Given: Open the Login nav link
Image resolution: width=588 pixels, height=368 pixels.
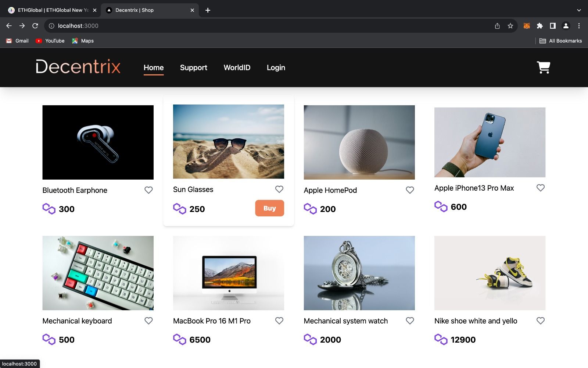Looking at the screenshot, I should [276, 68].
